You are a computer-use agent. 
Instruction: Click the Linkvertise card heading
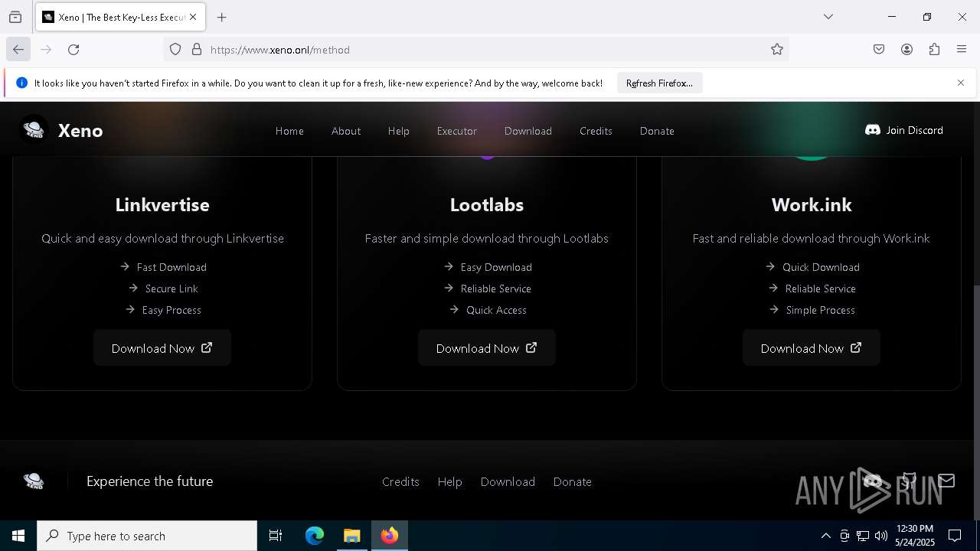pyautogui.click(x=162, y=204)
